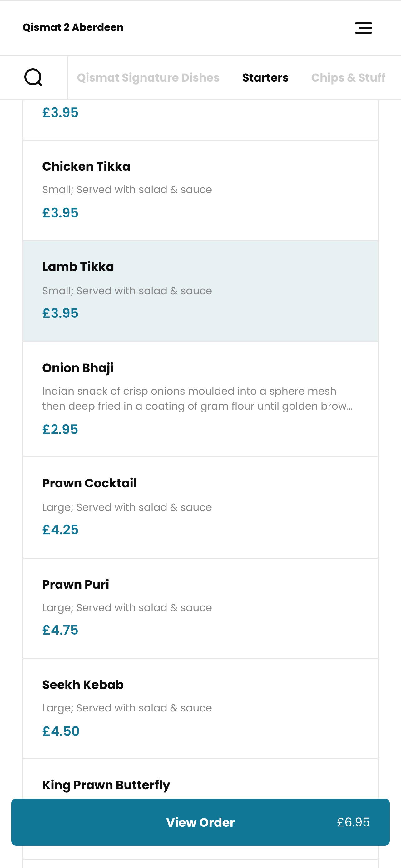This screenshot has height=868, width=401.
Task: Tap the £4.25 Prawn Cocktail price
Action: point(60,530)
